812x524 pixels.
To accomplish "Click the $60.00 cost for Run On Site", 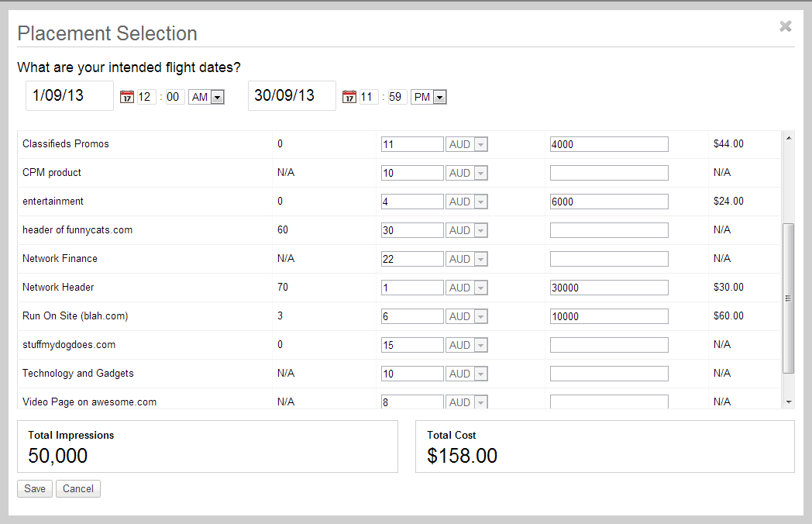I will point(728,316).
